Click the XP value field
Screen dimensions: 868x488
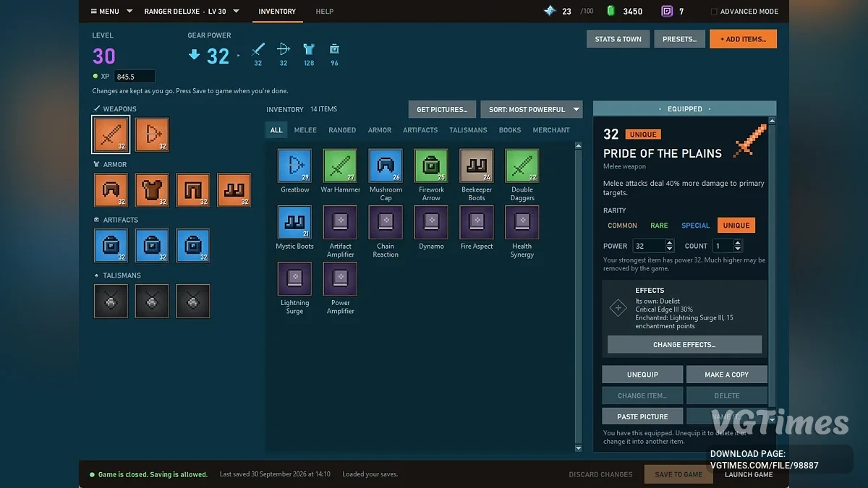coord(134,77)
